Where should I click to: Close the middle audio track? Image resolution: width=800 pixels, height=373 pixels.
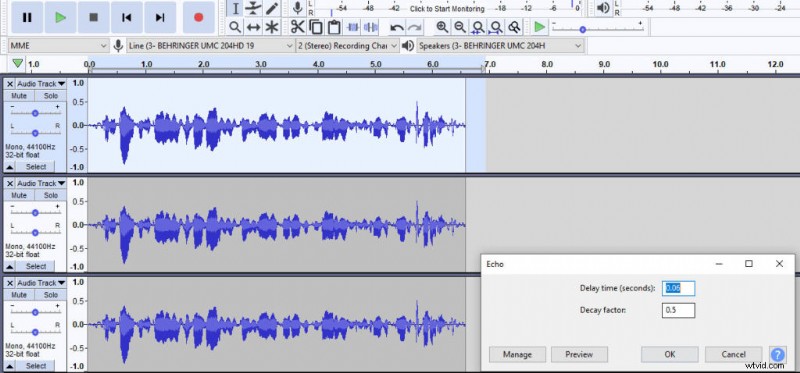(10, 183)
